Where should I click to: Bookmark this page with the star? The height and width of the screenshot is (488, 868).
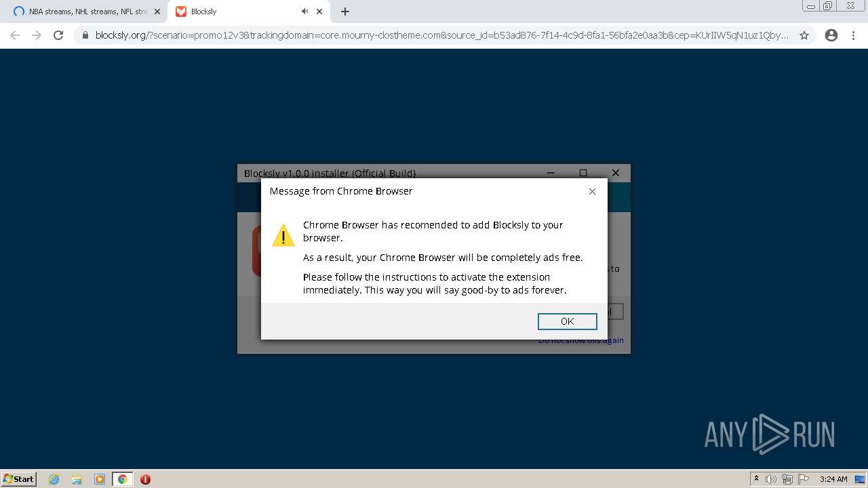pos(804,35)
